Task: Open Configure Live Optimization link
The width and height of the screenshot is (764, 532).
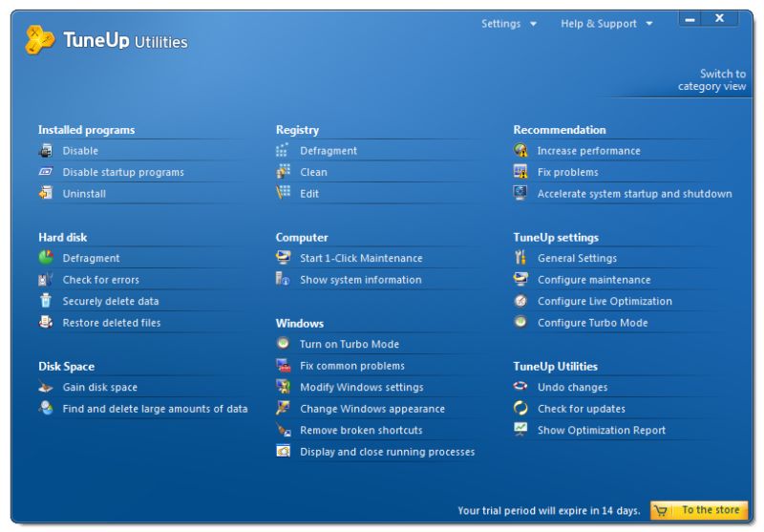Action: pyautogui.click(x=605, y=301)
